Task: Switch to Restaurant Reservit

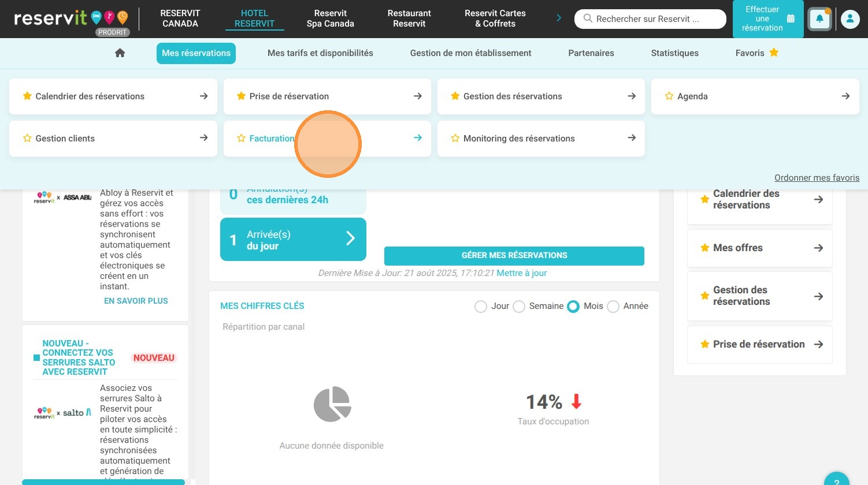Action: (x=409, y=18)
